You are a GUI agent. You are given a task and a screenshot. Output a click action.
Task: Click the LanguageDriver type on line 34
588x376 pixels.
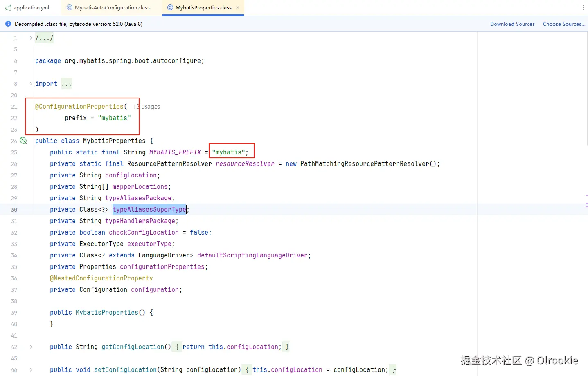point(164,255)
